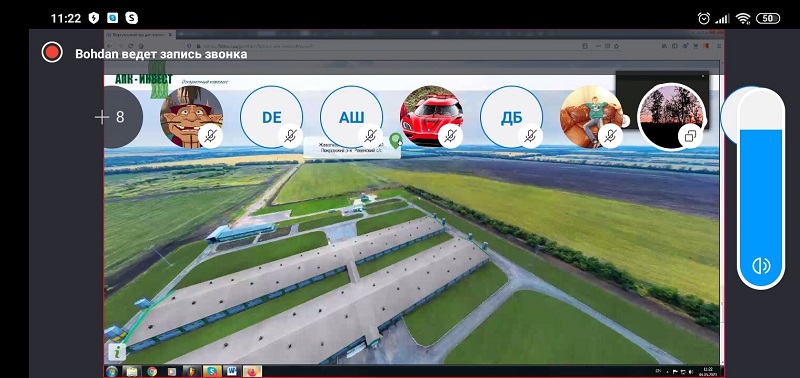Open Skype in the shared Windows taskbar

click(212, 371)
